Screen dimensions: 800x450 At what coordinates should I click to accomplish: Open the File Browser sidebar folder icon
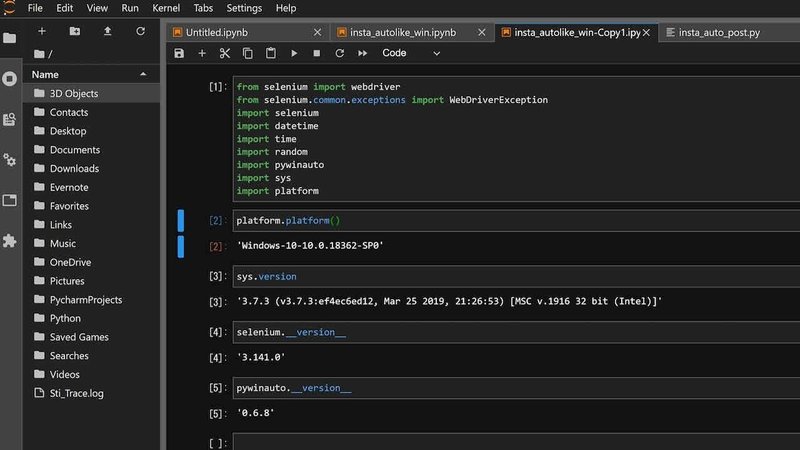click(x=10, y=38)
